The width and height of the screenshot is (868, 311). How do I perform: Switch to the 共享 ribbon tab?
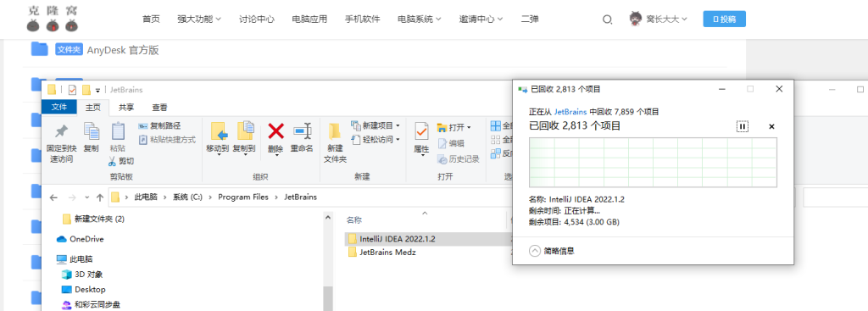[x=126, y=108]
